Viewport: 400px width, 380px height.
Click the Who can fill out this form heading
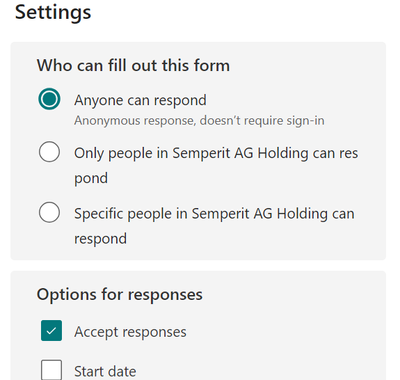tap(133, 65)
